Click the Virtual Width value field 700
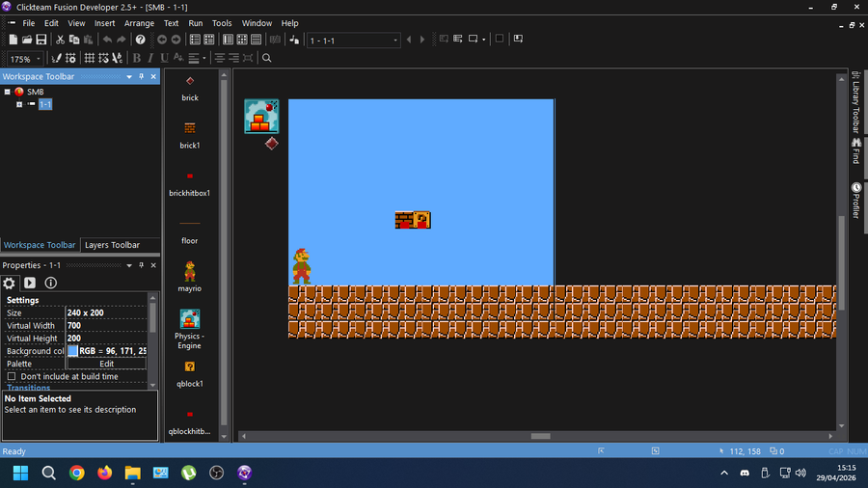 tap(106, 325)
